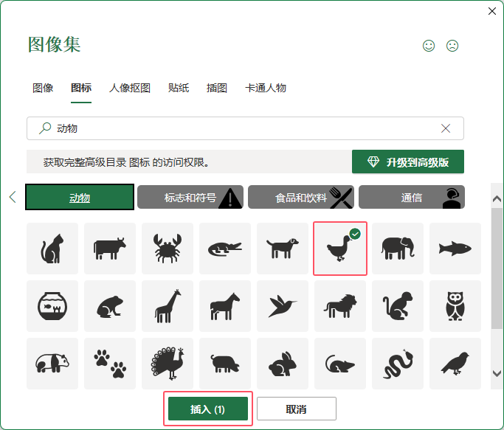
Task: Select the cat icon
Action: [x=52, y=249]
